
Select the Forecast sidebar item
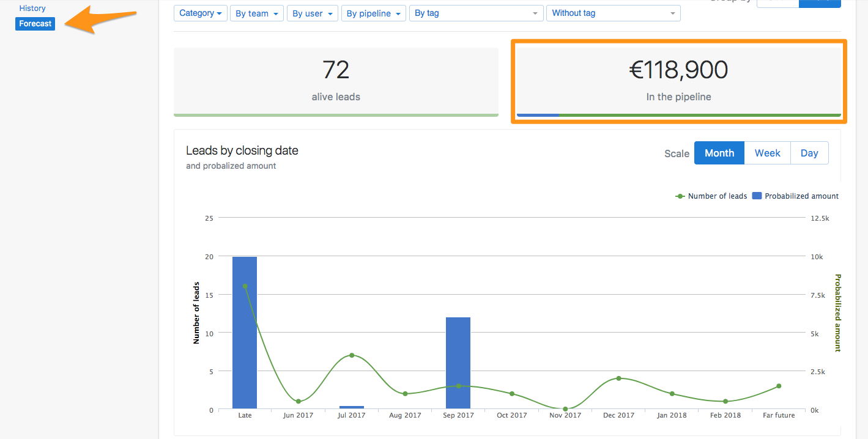coord(35,24)
